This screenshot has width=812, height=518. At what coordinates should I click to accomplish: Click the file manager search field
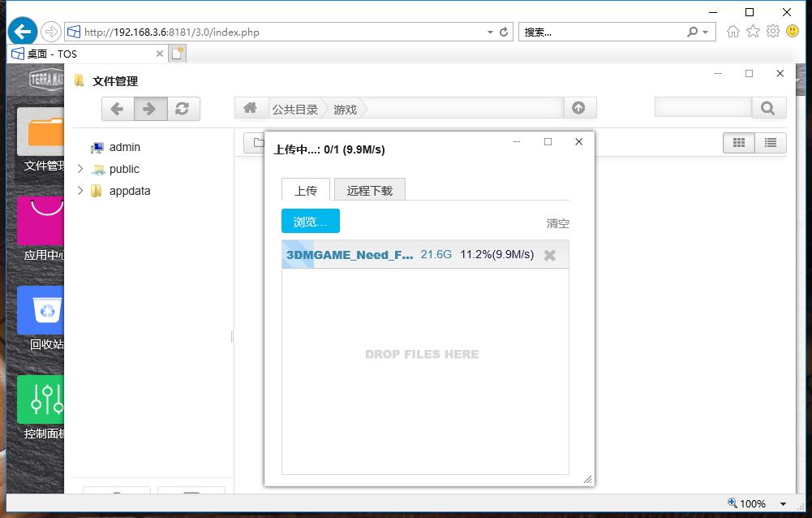703,108
